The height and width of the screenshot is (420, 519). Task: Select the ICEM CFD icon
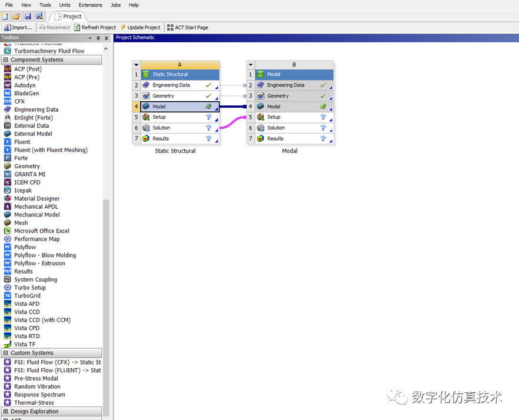click(x=7, y=182)
